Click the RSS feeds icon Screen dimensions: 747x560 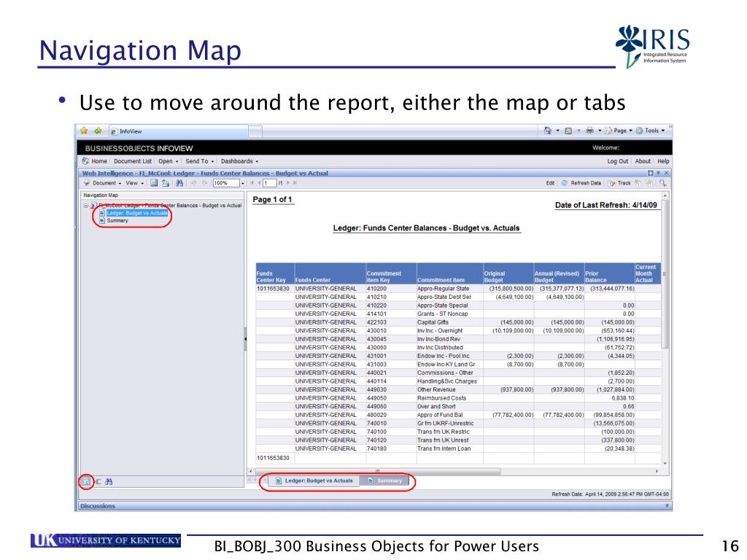pyautogui.click(x=568, y=131)
